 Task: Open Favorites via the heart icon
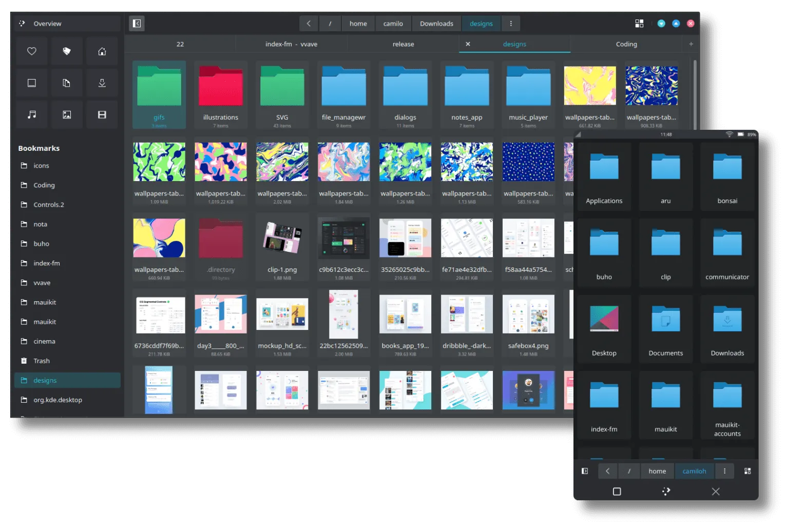[x=32, y=51]
